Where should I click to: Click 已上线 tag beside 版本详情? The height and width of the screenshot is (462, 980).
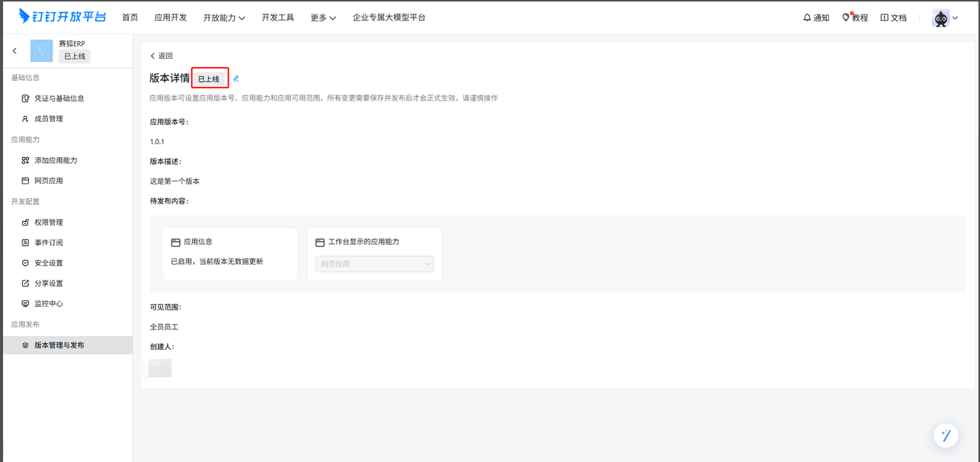209,79
